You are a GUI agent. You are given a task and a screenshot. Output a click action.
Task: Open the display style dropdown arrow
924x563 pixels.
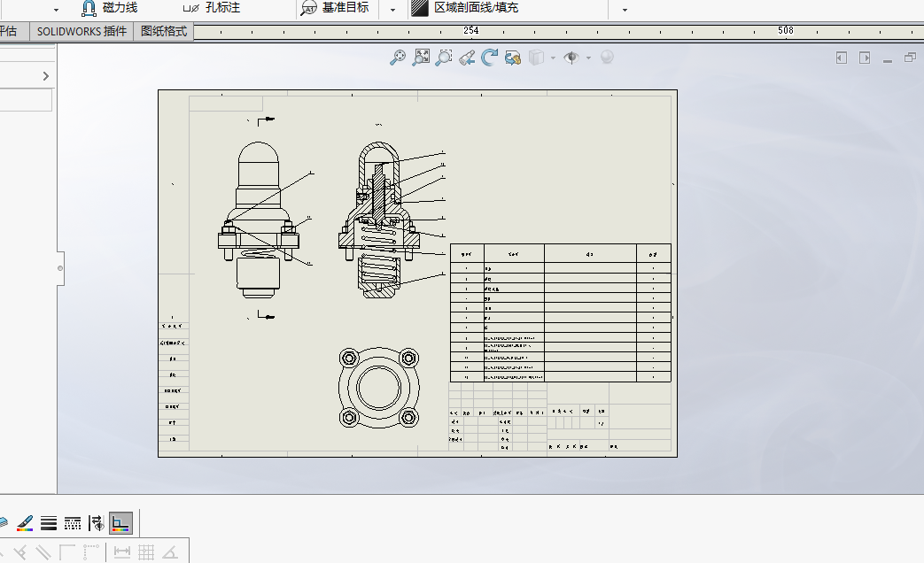(552, 57)
